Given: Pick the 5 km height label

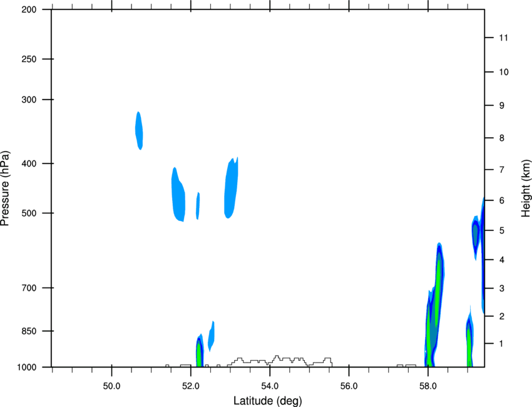Looking at the screenshot, I should coord(502,230).
